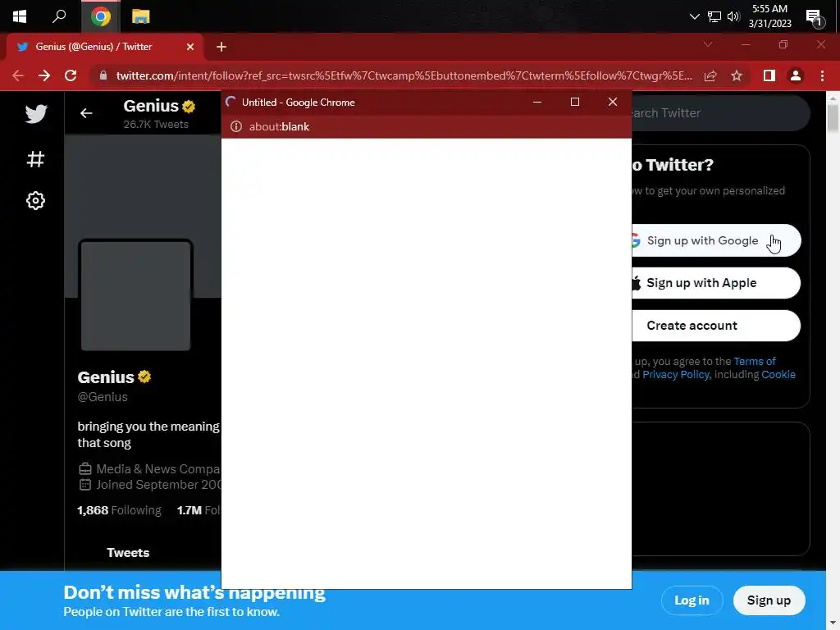
Task: Open the Chrome profile icon
Action: [796, 76]
